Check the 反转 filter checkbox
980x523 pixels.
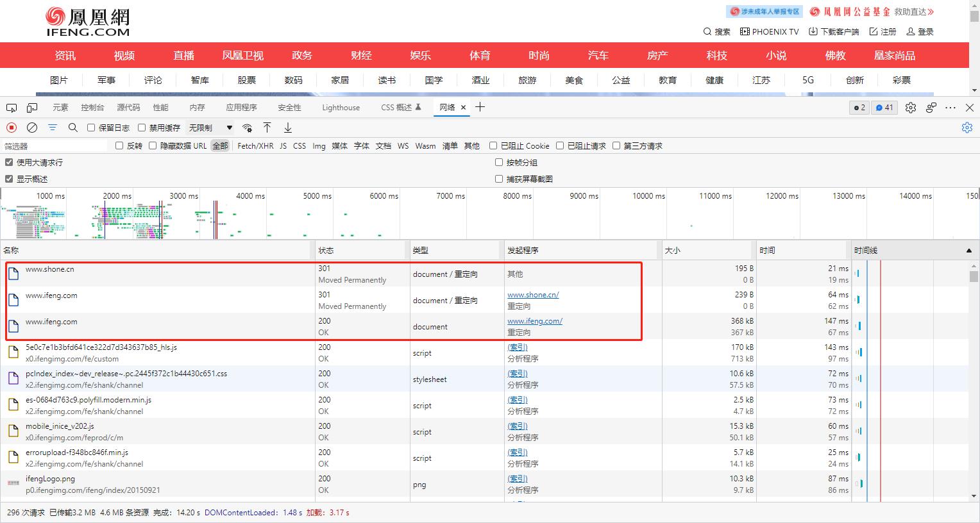(119, 145)
